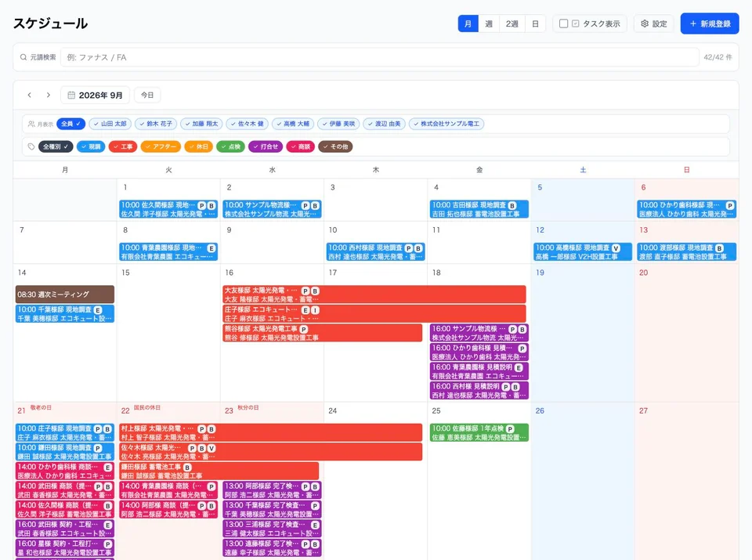Image resolution: width=752 pixels, height=560 pixels.
Task: Click the calendar icon beside 2026年 9月
Action: click(71, 95)
